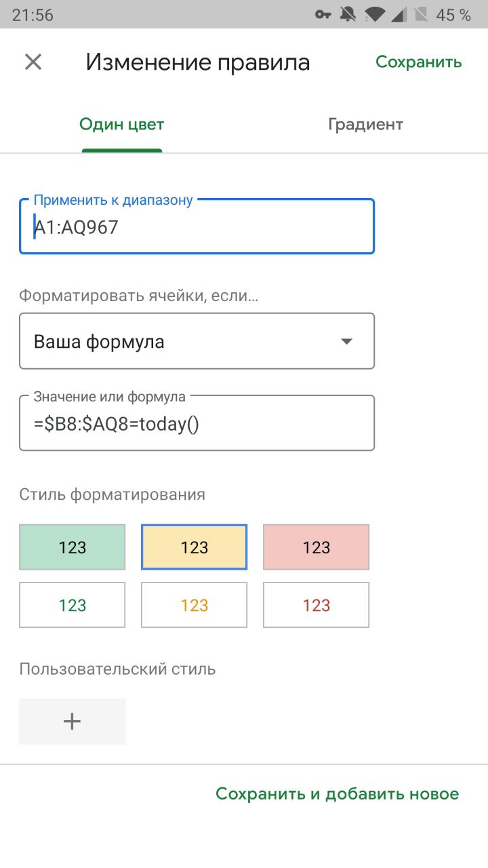This screenshot has height=868, width=488.
Task: Tap the muted notifications bell icon
Action: 348,14
